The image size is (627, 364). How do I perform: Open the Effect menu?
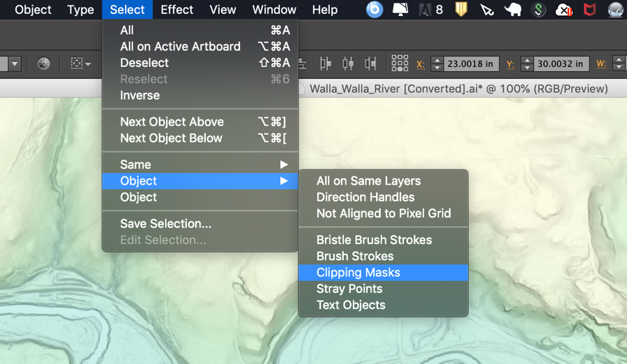click(176, 9)
